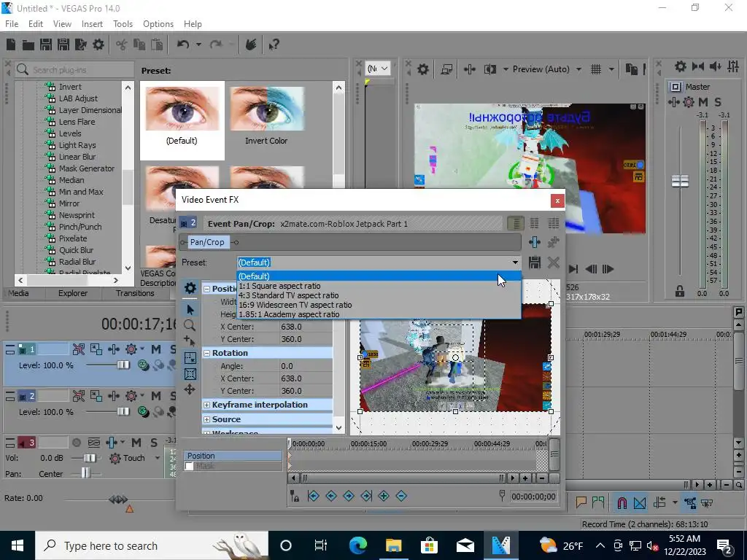Click the Save icon in the main toolbar
This screenshot has height=560, width=747.
(x=46, y=44)
